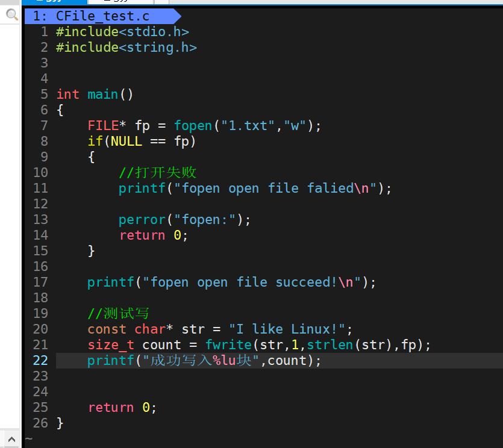Screen dimensions: 503x448
Task: Click 'return 0;' on line 25
Action: coord(122,408)
